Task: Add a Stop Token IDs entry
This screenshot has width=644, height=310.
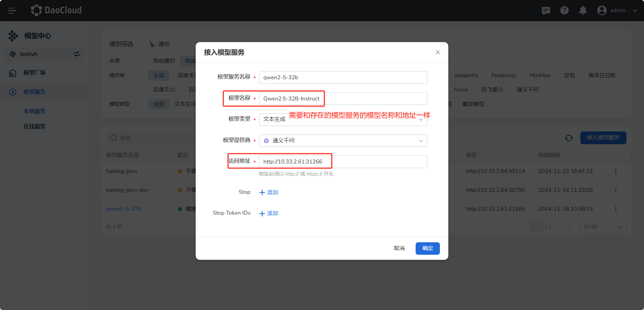Action: click(x=269, y=213)
